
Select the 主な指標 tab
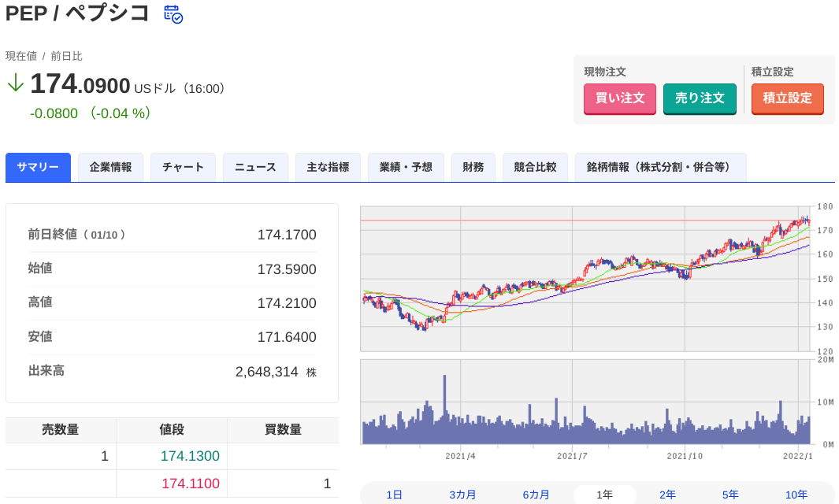pyautogui.click(x=328, y=167)
